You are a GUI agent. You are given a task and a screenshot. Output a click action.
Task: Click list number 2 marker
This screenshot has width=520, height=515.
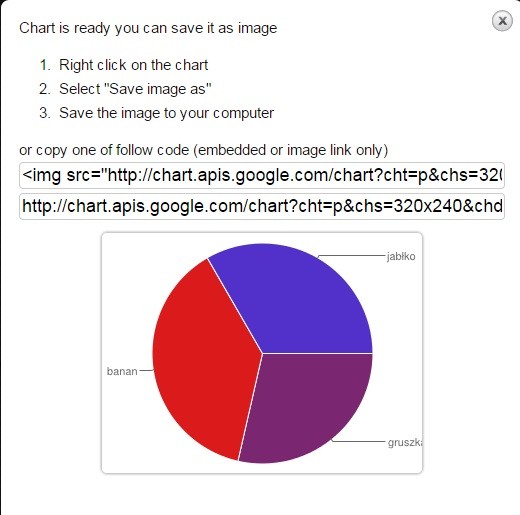click(45, 89)
